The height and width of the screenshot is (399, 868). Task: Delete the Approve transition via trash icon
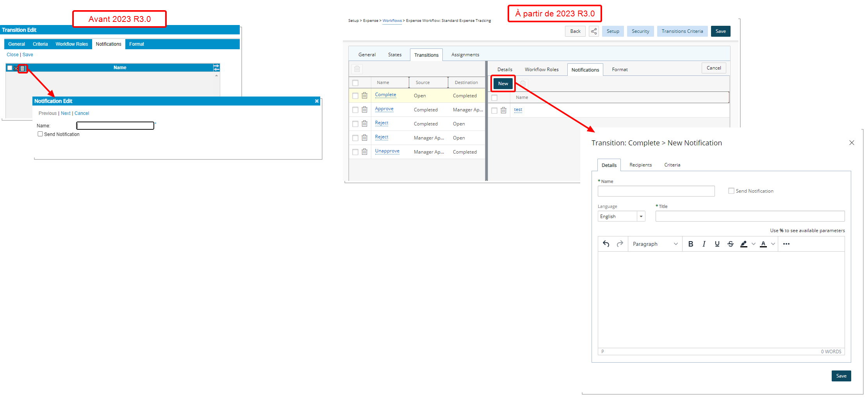click(364, 109)
